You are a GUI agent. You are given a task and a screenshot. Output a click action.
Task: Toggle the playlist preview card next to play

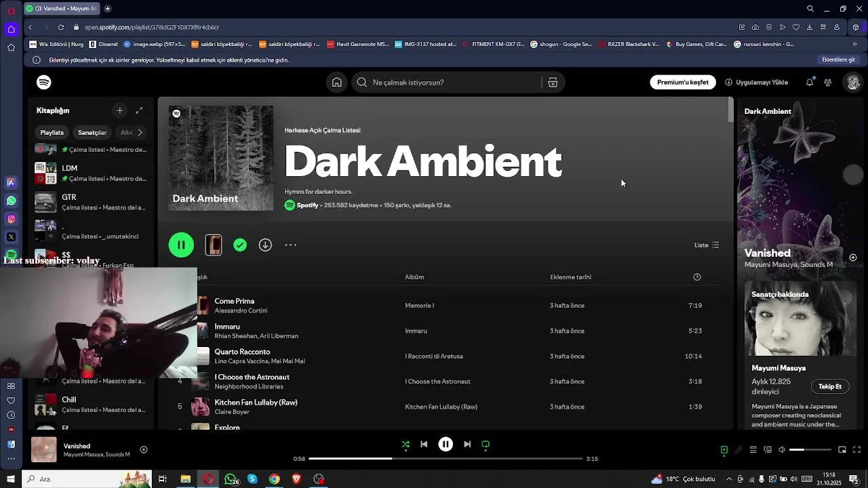(213, 245)
